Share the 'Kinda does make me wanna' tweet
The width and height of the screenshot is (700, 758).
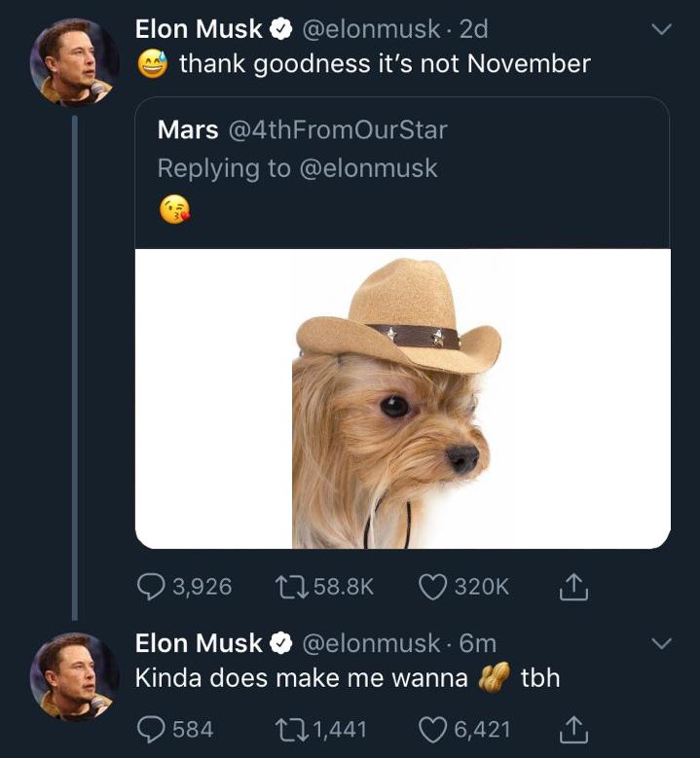(x=573, y=728)
